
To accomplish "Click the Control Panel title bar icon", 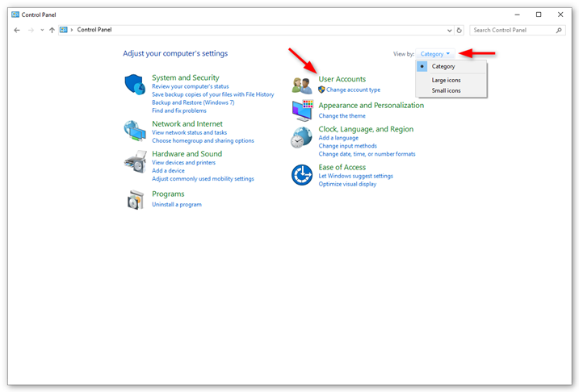I will pos(15,15).
